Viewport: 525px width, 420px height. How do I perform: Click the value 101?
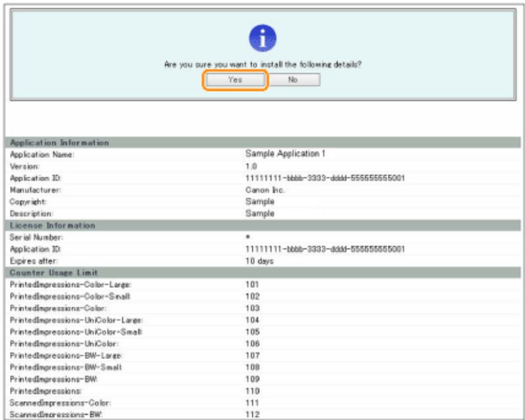252,284
